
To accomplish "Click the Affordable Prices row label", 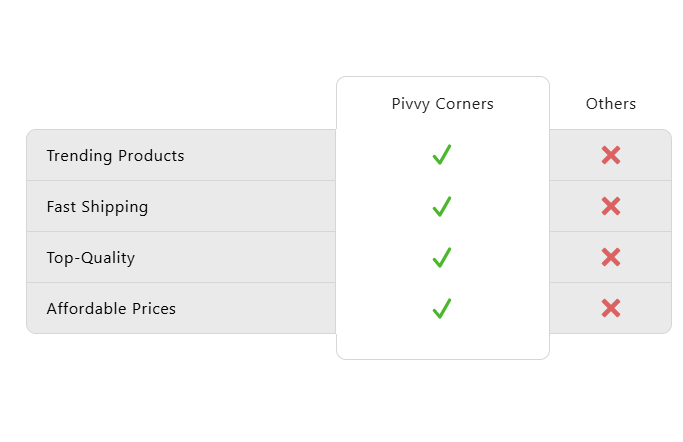I will tap(111, 309).
